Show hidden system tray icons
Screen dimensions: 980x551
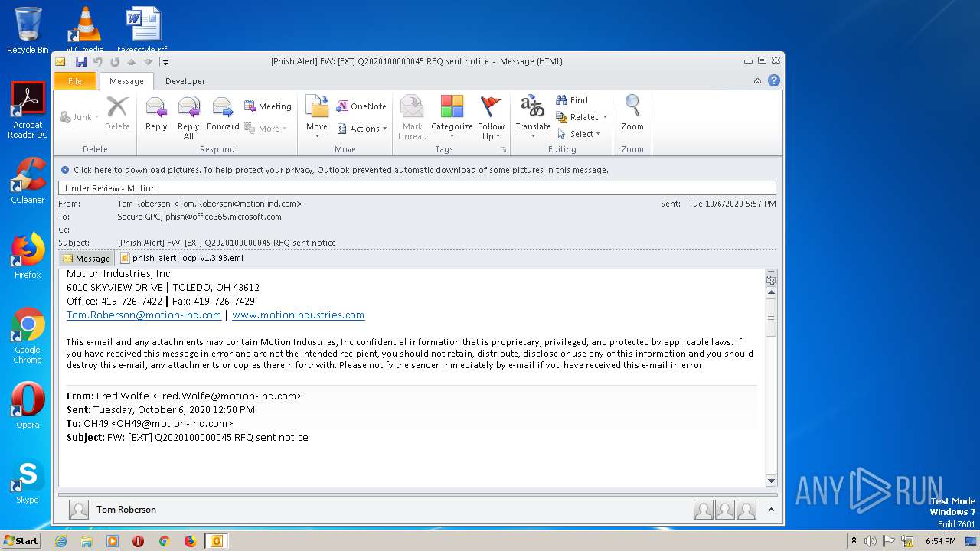(x=854, y=541)
